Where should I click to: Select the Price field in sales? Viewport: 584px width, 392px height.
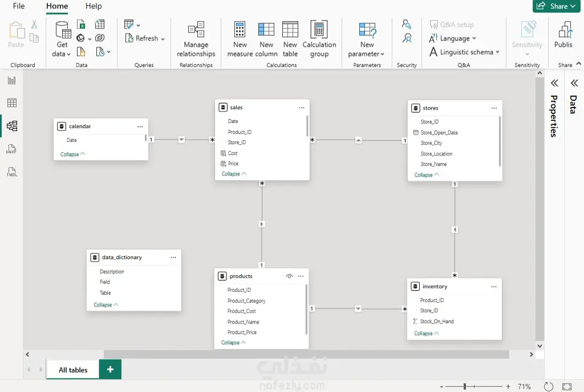pos(233,164)
